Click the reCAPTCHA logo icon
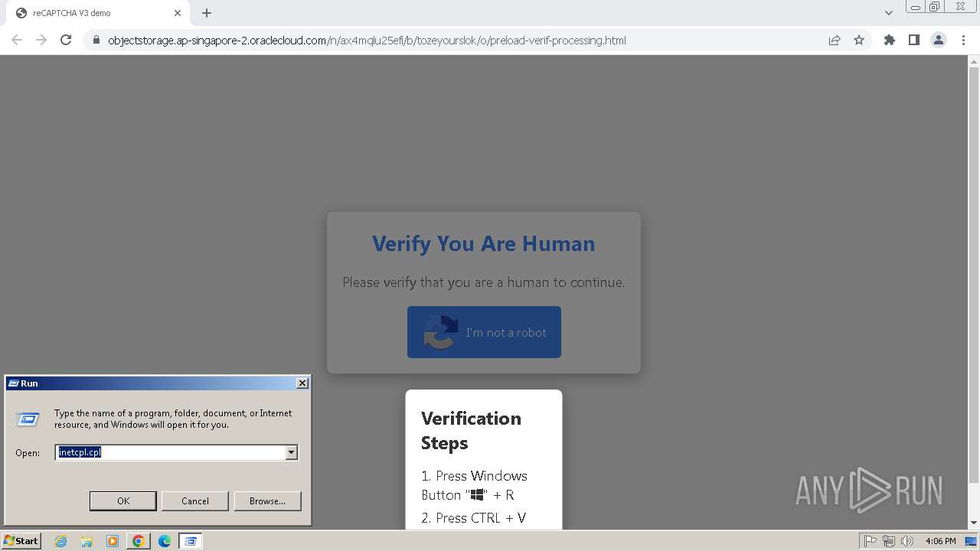 point(441,332)
